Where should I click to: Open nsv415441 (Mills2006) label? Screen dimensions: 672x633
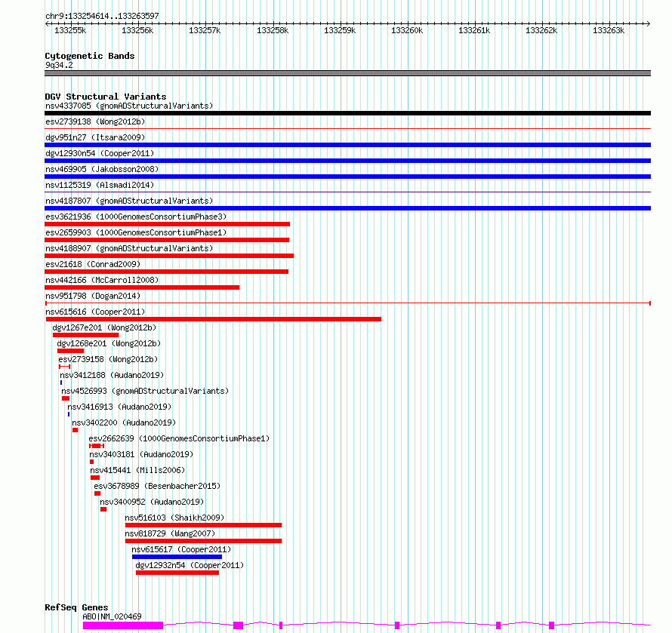pyautogui.click(x=137, y=470)
